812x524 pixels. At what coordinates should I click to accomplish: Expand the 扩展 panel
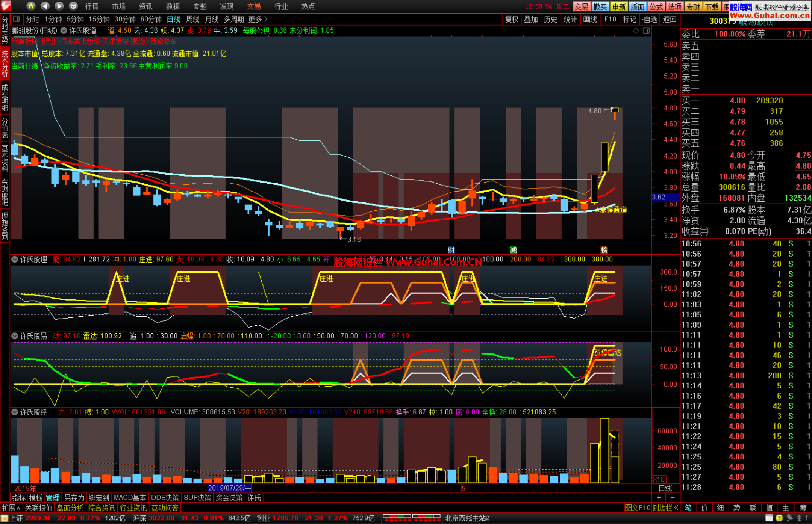[11, 508]
